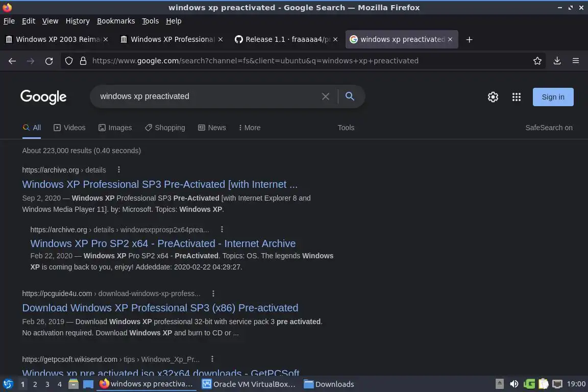This screenshot has width=588, height=392.
Task: Open the green G tray icon
Action: pyautogui.click(x=529, y=384)
